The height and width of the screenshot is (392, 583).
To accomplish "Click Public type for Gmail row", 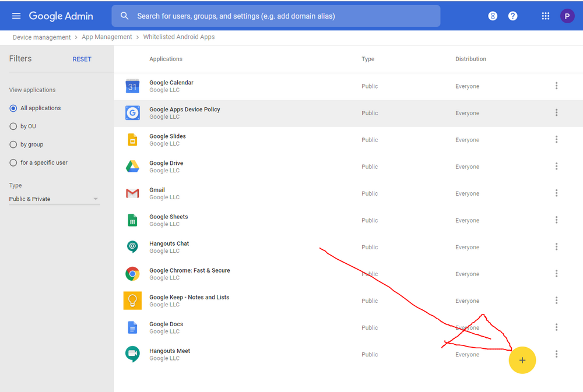I will point(370,193).
